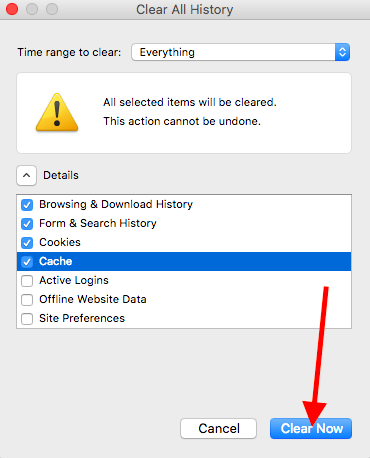370x458 pixels.
Task: Click the Cancel button
Action: coord(218,428)
